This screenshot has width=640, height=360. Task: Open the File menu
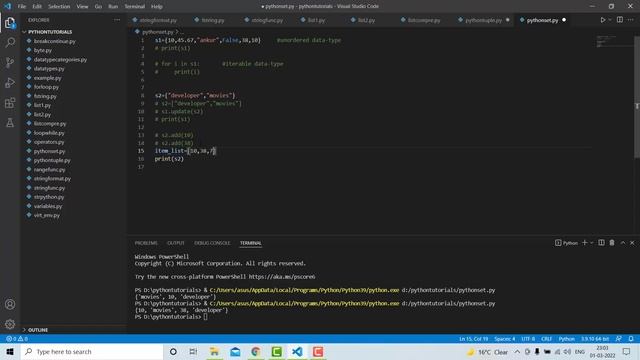click(x=22, y=7)
